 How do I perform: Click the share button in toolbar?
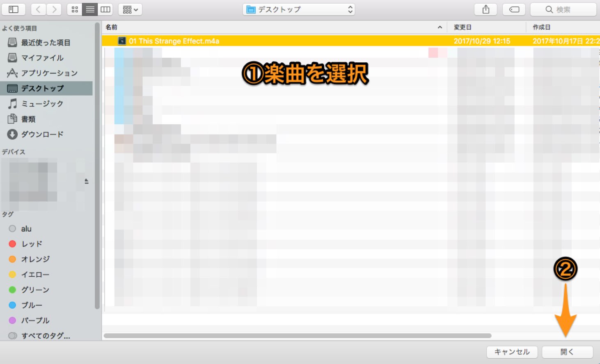(486, 9)
